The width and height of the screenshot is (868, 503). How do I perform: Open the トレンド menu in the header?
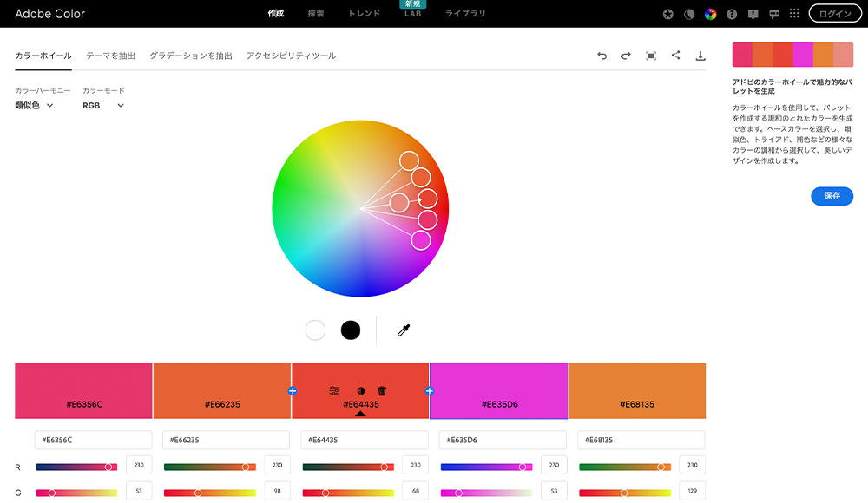point(363,13)
